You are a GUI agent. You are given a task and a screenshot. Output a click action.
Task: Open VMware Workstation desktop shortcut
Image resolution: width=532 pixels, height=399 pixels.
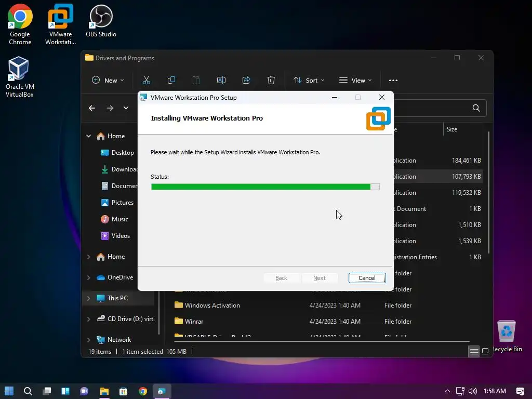click(60, 25)
